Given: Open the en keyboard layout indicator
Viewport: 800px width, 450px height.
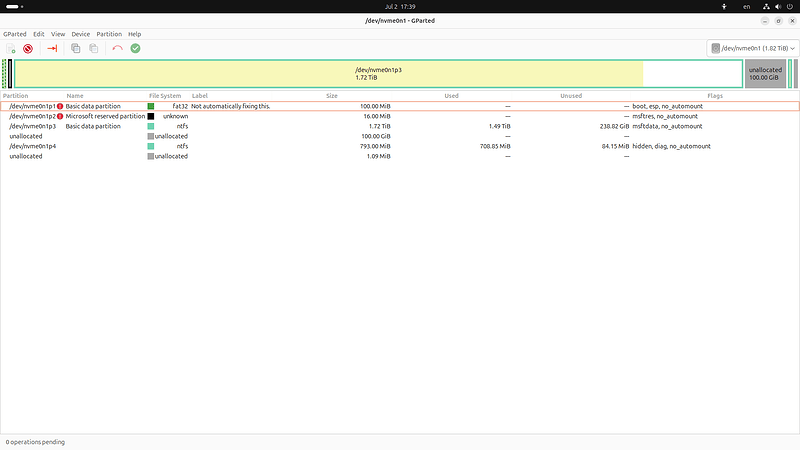Looking at the screenshot, I should tap(746, 7).
